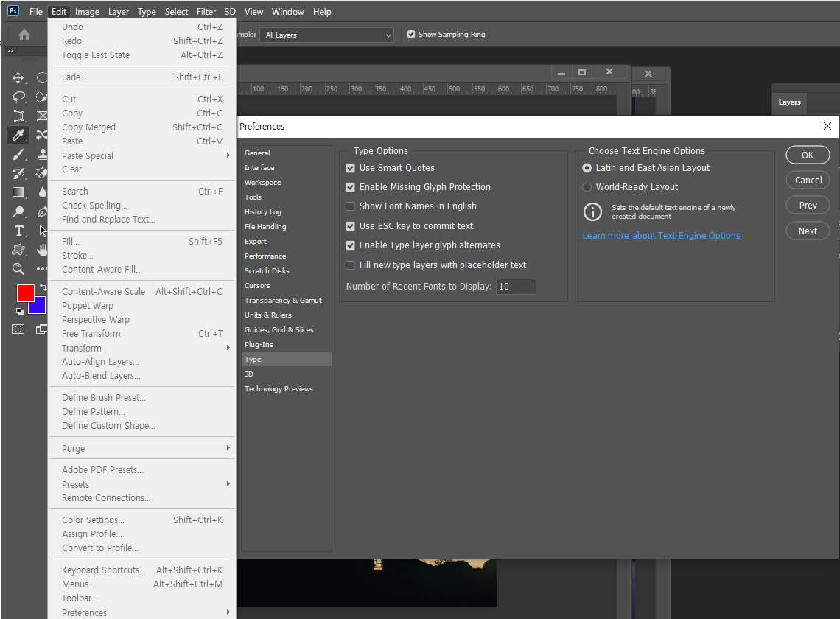This screenshot has width=840, height=619.
Task: Select Interface preferences category
Action: point(286,168)
